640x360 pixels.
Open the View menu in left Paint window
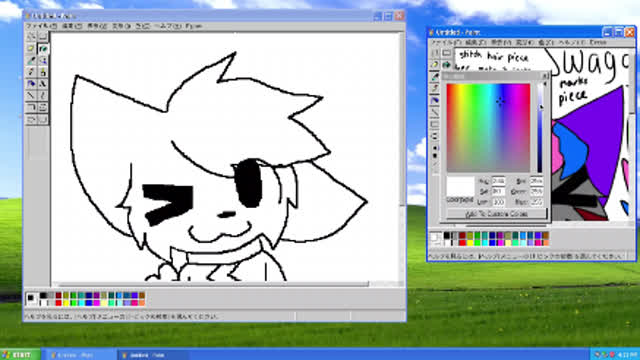(97, 26)
